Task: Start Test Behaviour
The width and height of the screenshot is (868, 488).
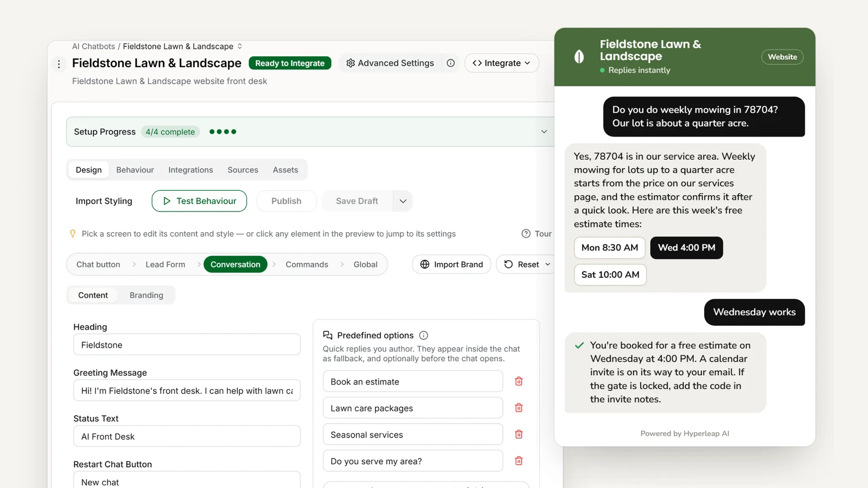Action: (199, 201)
